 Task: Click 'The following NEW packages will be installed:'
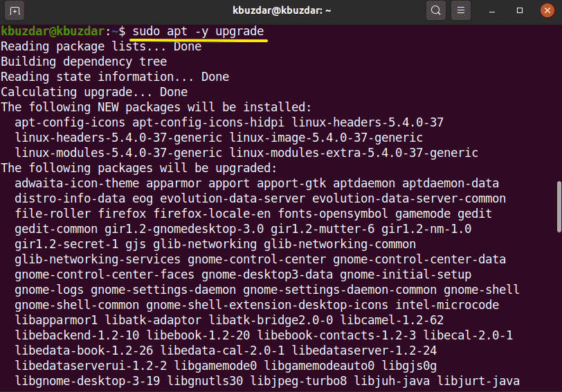(x=156, y=107)
